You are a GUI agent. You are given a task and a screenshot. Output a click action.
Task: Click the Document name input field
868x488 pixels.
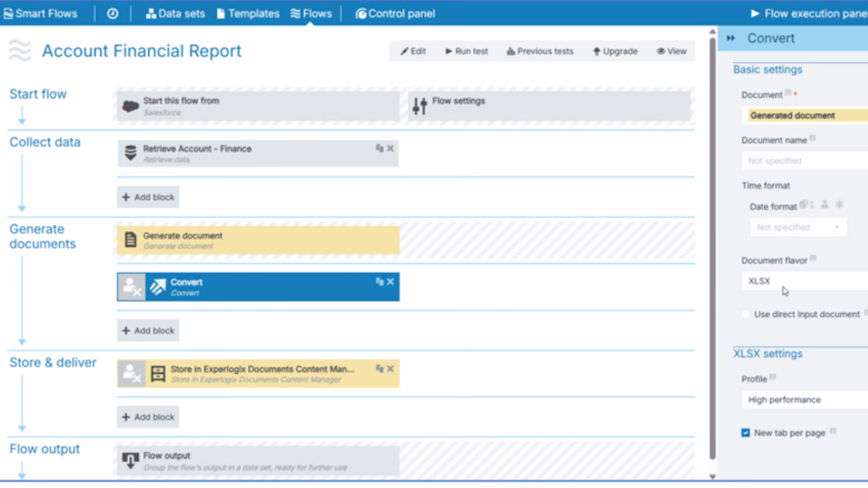[805, 161]
